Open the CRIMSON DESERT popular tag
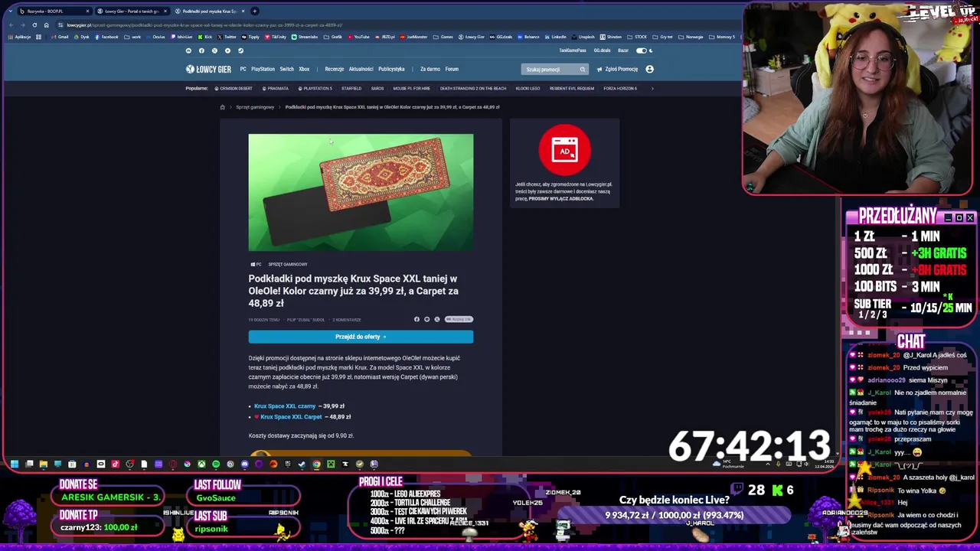 pyautogui.click(x=234, y=88)
